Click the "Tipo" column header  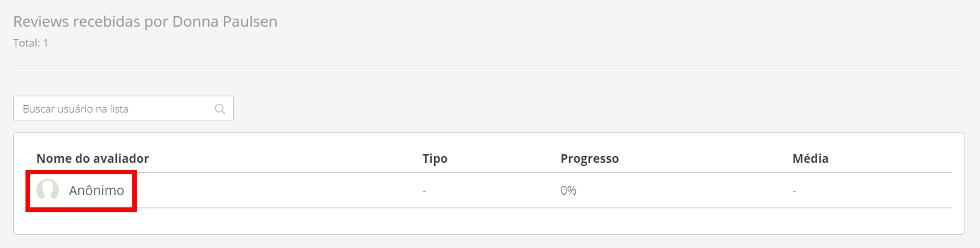point(435,158)
